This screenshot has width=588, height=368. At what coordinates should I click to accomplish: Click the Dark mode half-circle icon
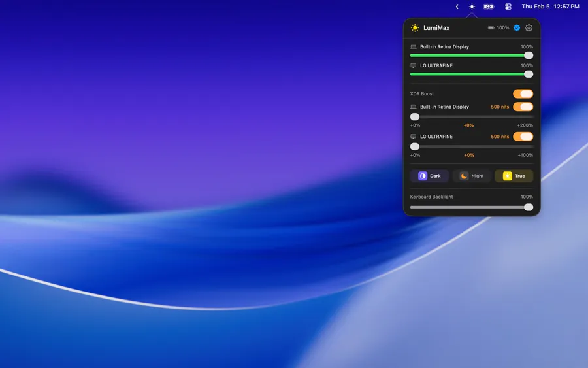423,176
